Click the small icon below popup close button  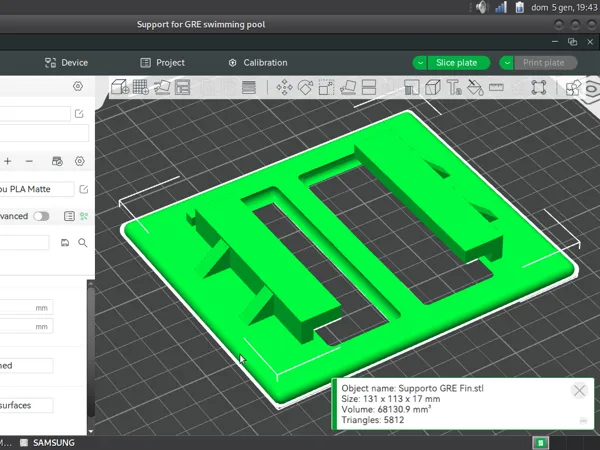(583, 421)
